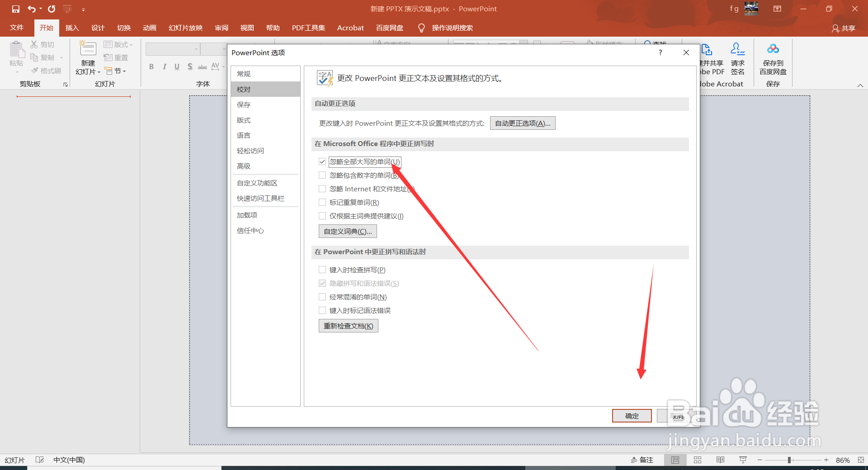Start Slide Show from status bar icon
This screenshot has height=470, width=868.
(743, 460)
